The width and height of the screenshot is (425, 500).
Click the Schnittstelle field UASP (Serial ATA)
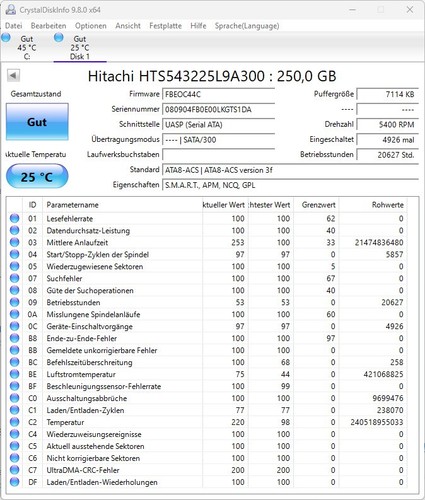tap(218, 125)
